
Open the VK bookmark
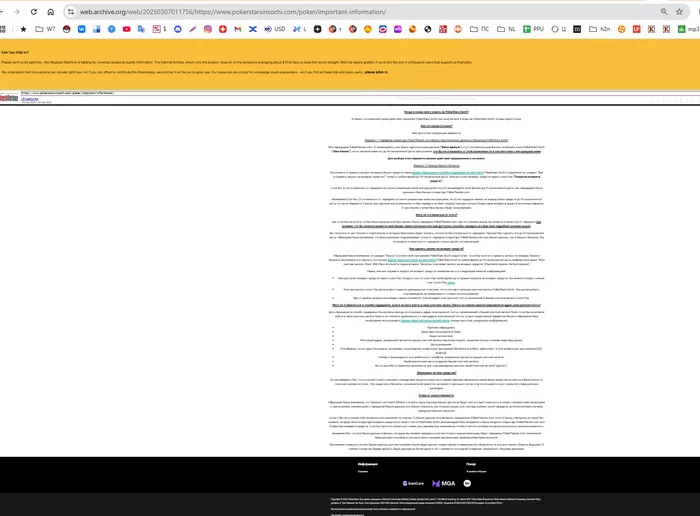82,29
